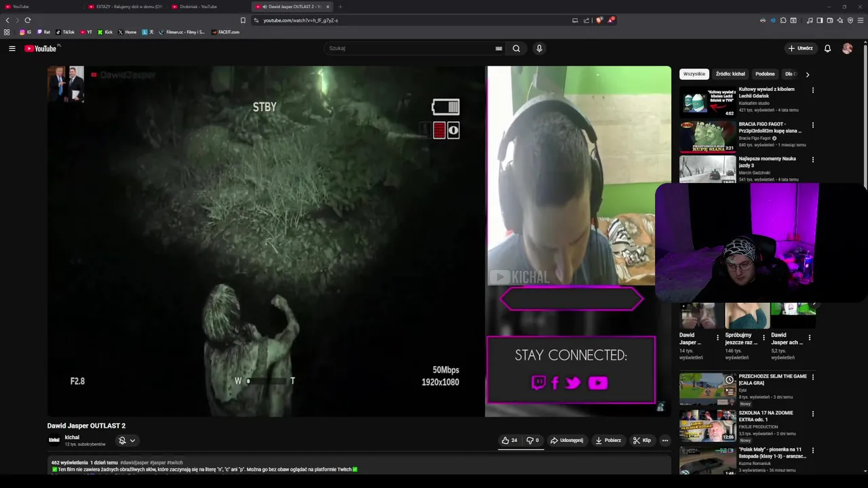This screenshot has height=488, width=868.
Task: Open the YouTube hamburger guide menu
Action: click(x=12, y=48)
